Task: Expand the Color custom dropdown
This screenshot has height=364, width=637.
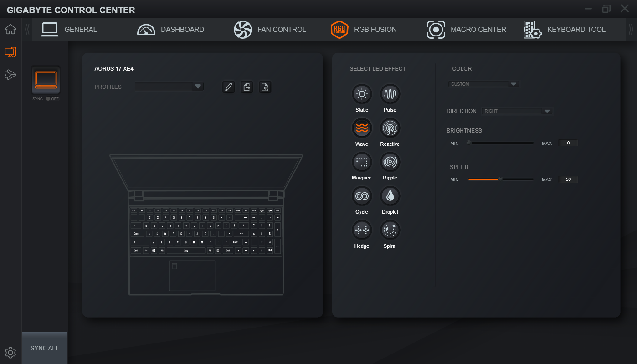Action: pos(483,84)
